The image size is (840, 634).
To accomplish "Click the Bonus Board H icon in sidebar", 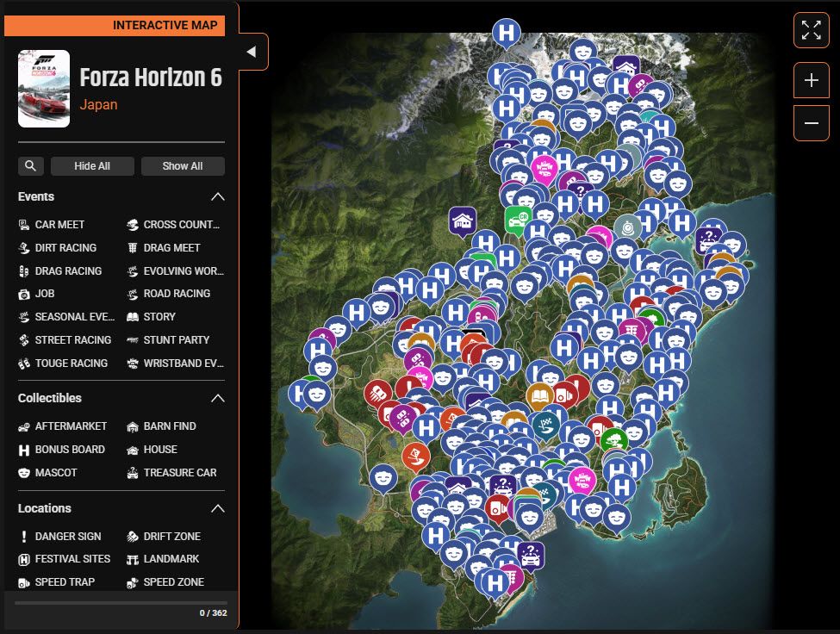I will point(24,450).
